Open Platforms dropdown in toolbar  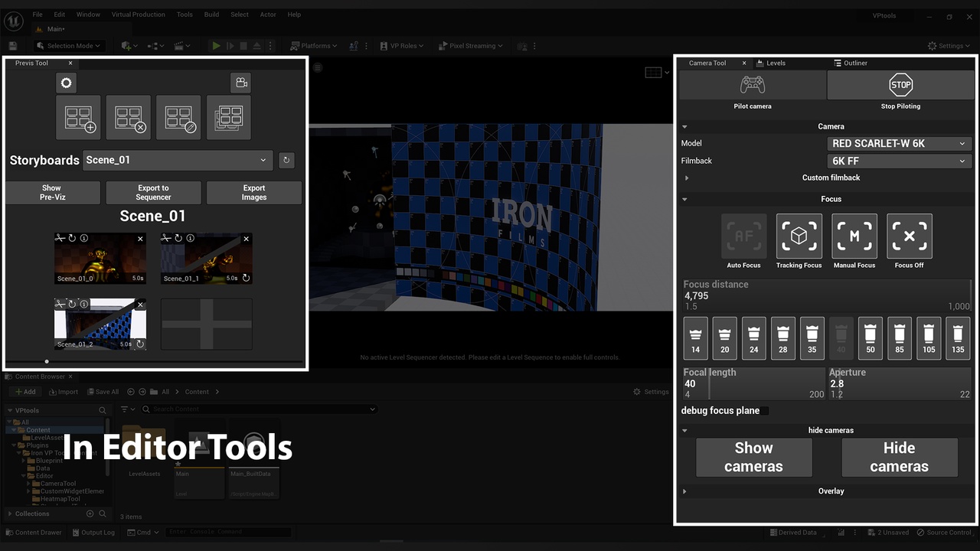pos(314,46)
